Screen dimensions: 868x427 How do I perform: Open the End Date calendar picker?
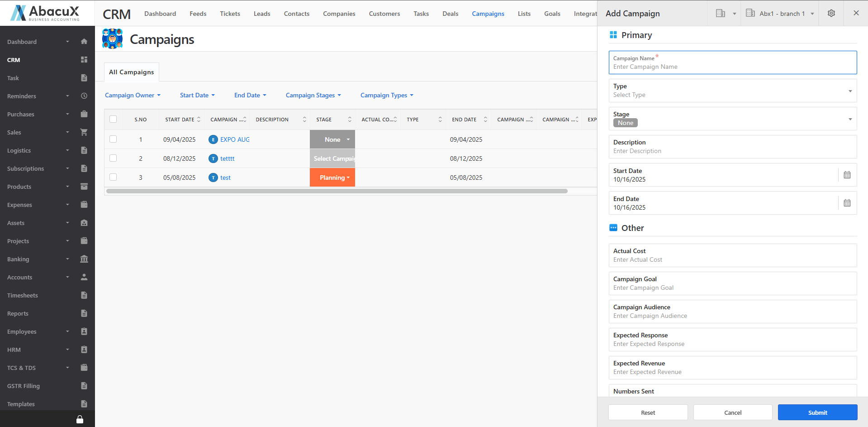tap(847, 203)
